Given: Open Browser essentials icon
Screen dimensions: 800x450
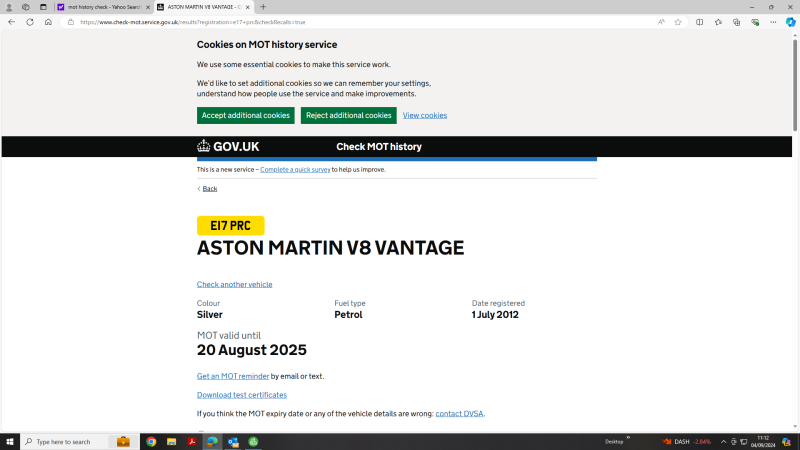Looking at the screenshot, I should [755, 22].
